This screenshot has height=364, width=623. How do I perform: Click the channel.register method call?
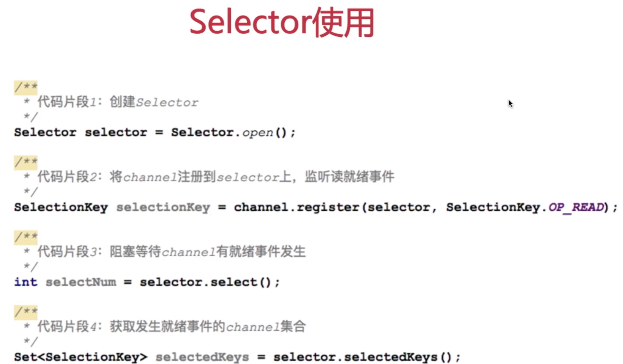pos(296,207)
